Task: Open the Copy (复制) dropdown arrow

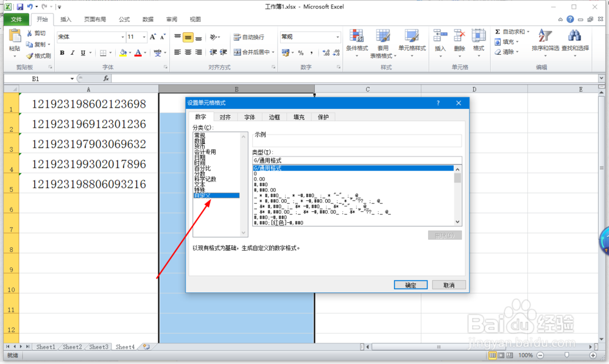Action: (49, 44)
